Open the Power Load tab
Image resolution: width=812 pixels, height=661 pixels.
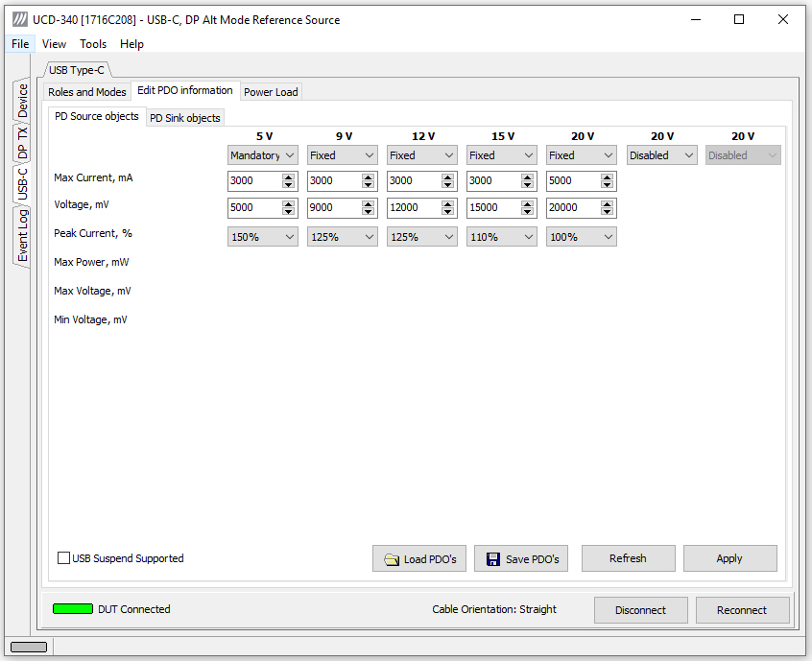[271, 92]
